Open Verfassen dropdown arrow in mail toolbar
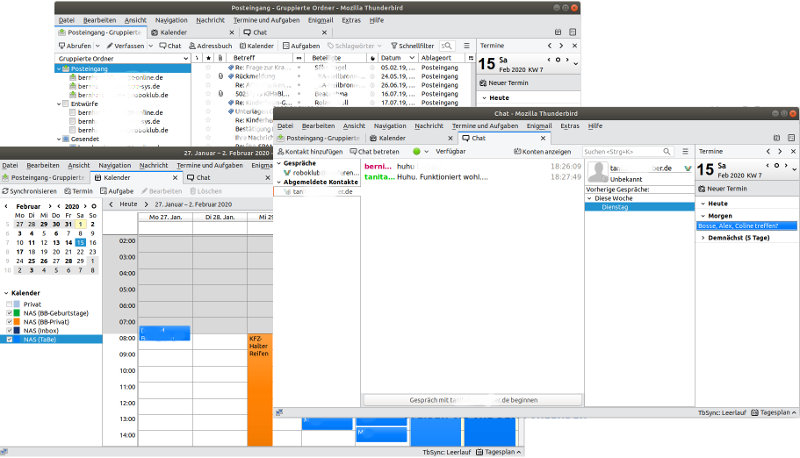The image size is (800, 458). (151, 46)
